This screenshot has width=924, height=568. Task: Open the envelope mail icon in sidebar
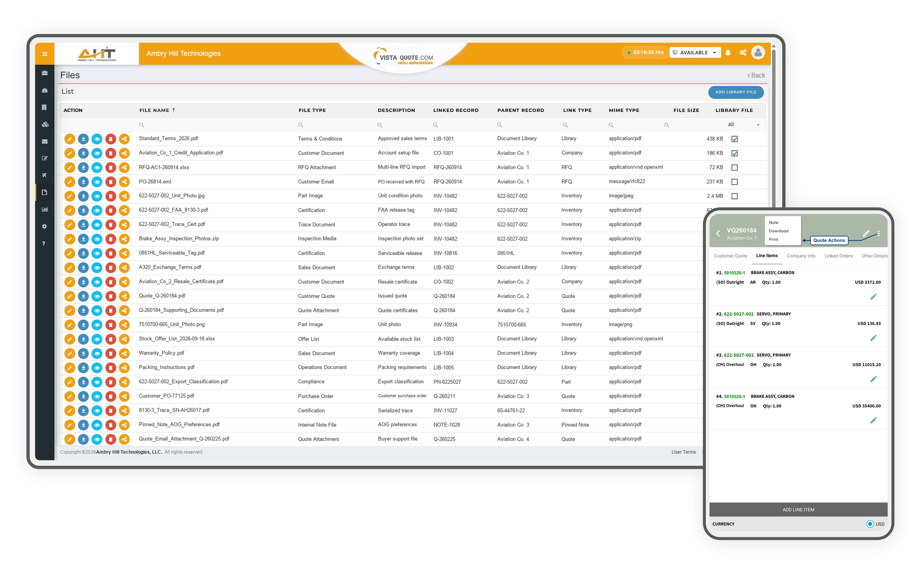(x=45, y=142)
